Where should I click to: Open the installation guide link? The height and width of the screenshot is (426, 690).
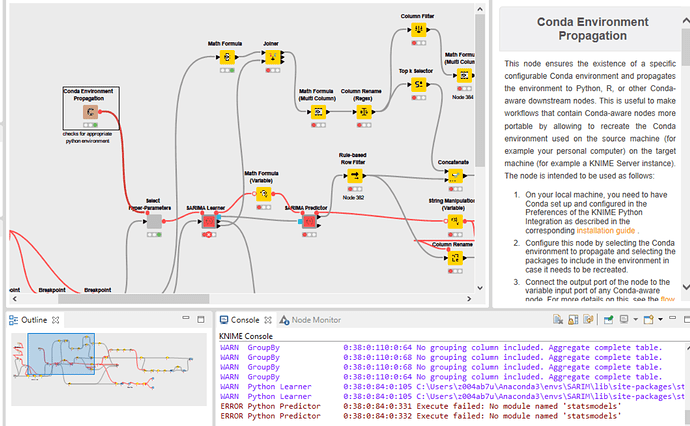coord(606,231)
